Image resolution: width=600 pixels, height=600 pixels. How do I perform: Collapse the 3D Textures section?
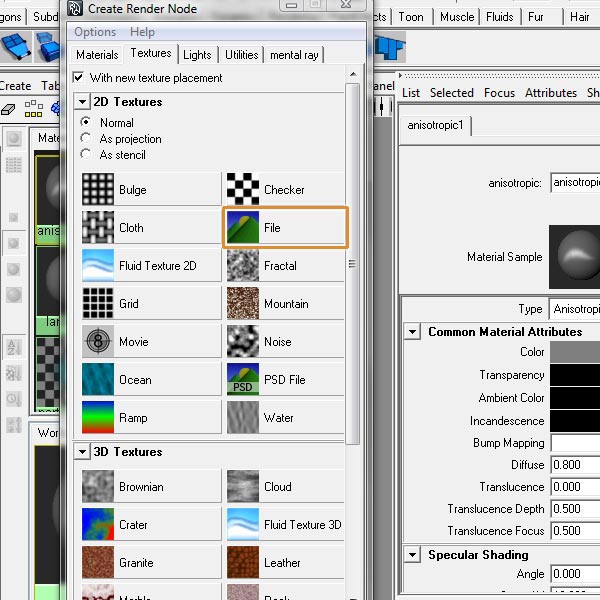tap(82, 452)
